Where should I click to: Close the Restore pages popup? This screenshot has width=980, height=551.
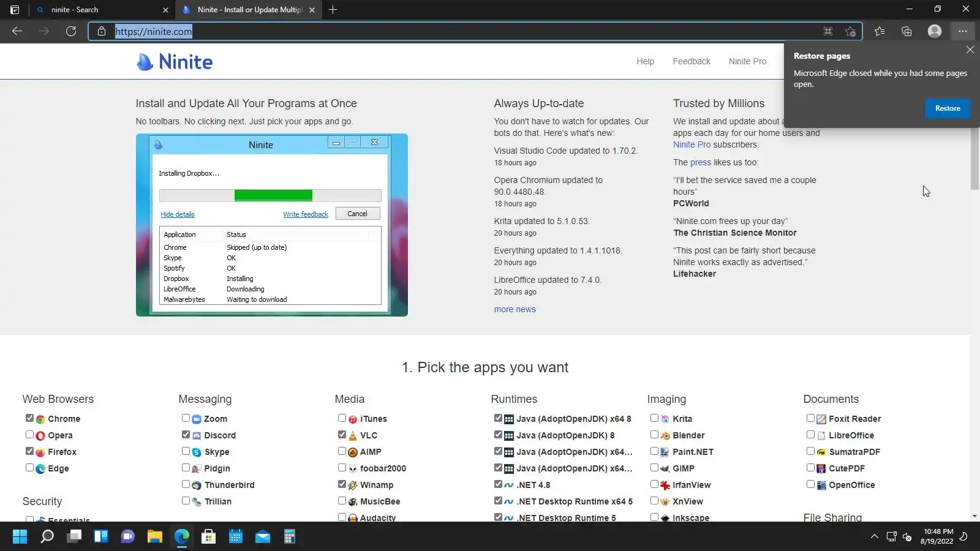(970, 50)
